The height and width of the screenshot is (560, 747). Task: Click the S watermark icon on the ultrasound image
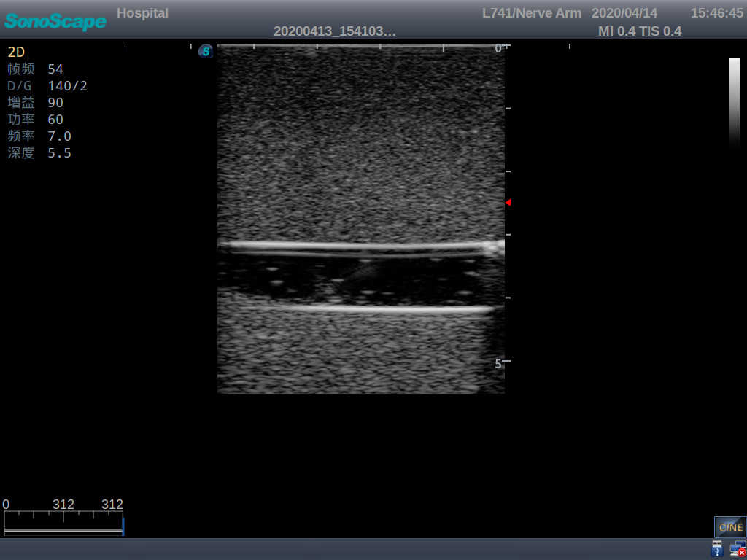tap(205, 52)
